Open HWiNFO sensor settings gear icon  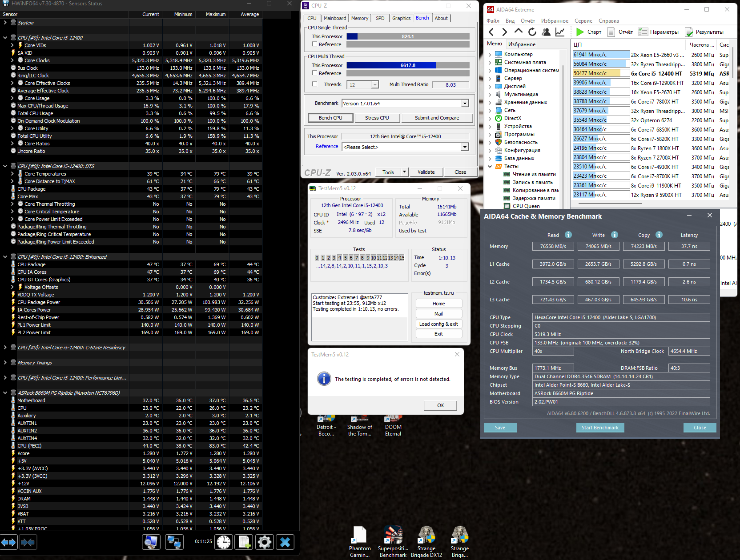264,542
